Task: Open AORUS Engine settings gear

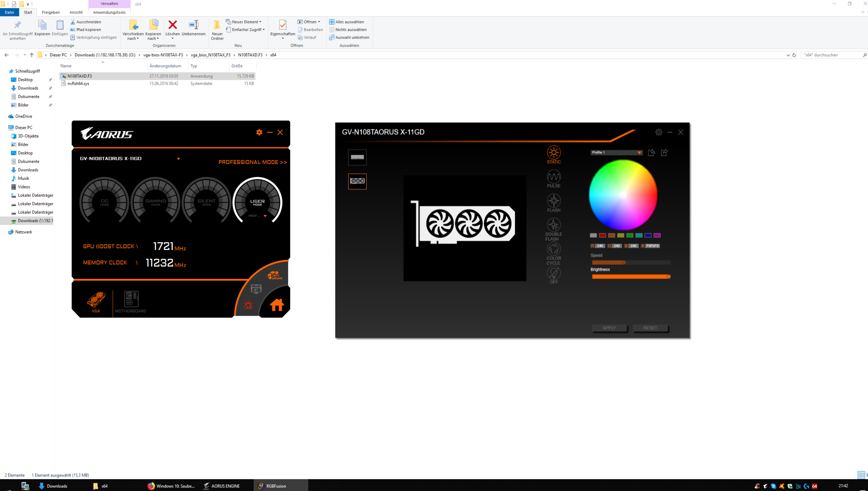Action: point(259,132)
